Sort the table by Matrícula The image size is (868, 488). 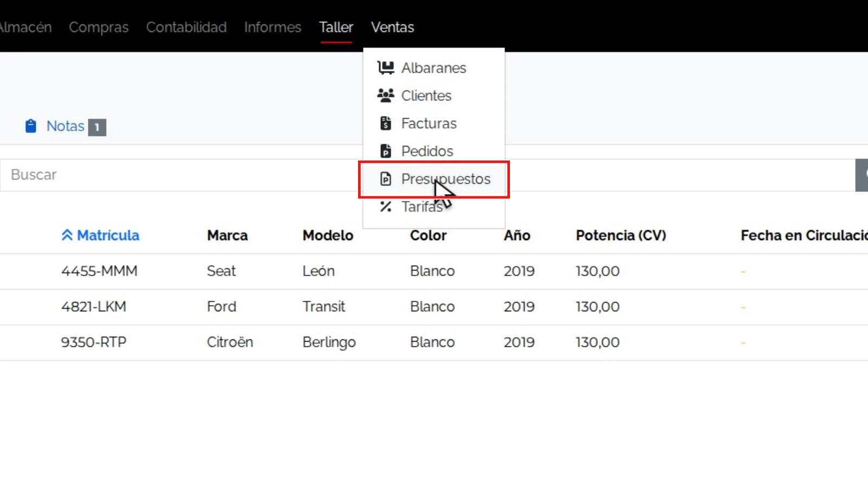click(100, 235)
